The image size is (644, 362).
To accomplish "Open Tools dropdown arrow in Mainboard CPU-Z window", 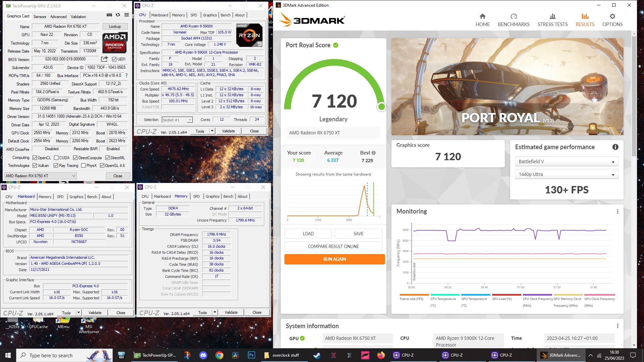I will coord(78,313).
